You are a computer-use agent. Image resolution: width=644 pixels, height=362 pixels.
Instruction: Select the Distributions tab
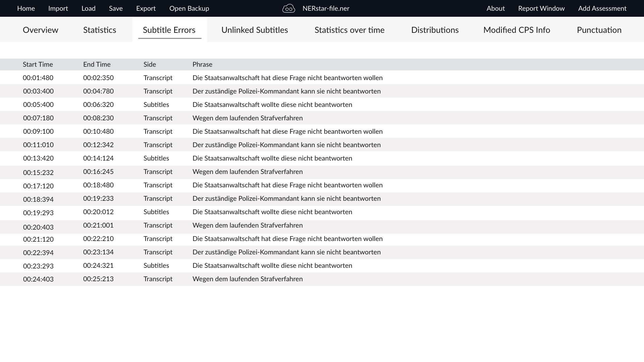tap(435, 30)
